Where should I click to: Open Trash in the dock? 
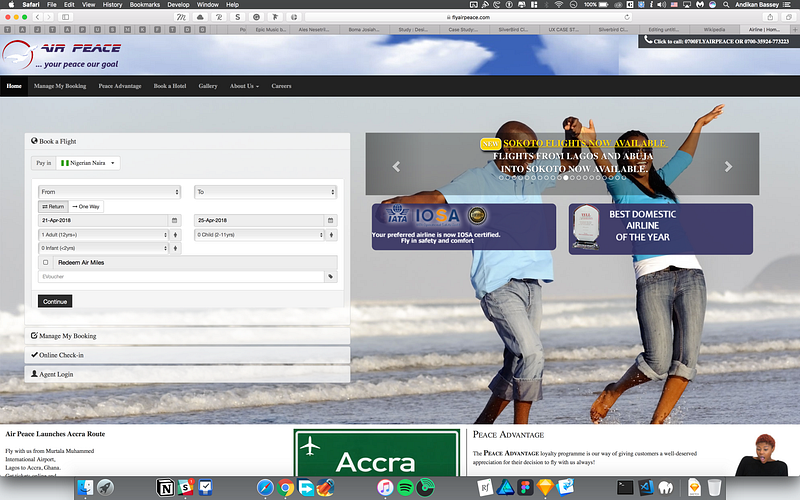[x=714, y=488]
